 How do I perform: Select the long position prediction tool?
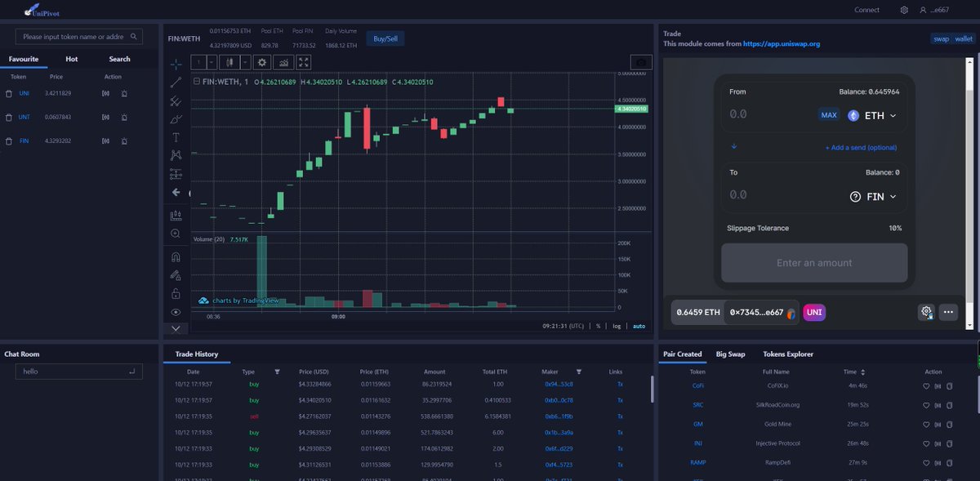pyautogui.click(x=176, y=174)
